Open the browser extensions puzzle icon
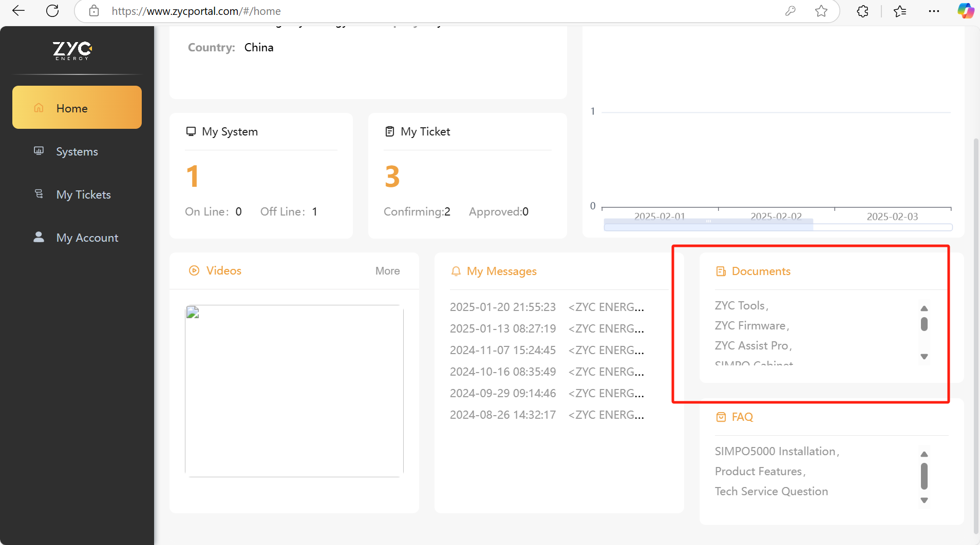The height and width of the screenshot is (545, 980). [862, 11]
